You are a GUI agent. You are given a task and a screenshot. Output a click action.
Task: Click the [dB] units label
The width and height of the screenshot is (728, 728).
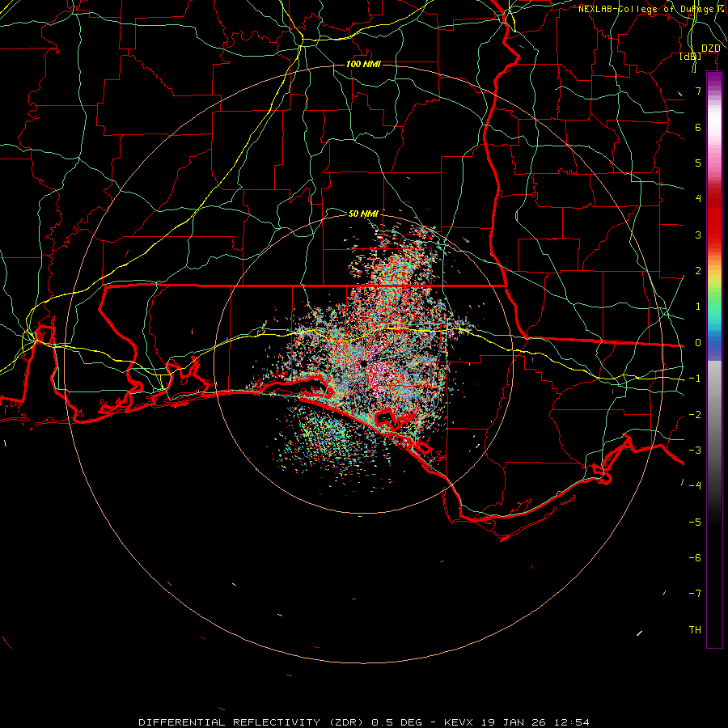(691, 56)
